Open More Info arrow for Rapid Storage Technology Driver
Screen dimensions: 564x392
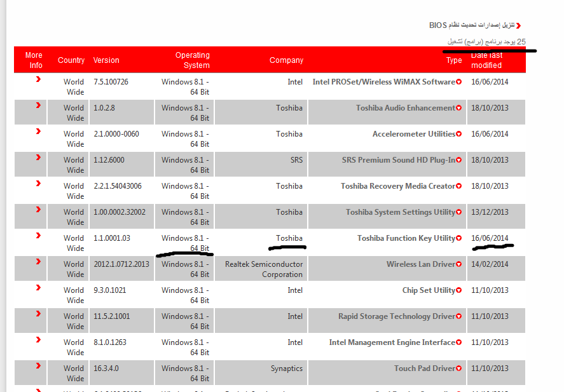(x=38, y=314)
